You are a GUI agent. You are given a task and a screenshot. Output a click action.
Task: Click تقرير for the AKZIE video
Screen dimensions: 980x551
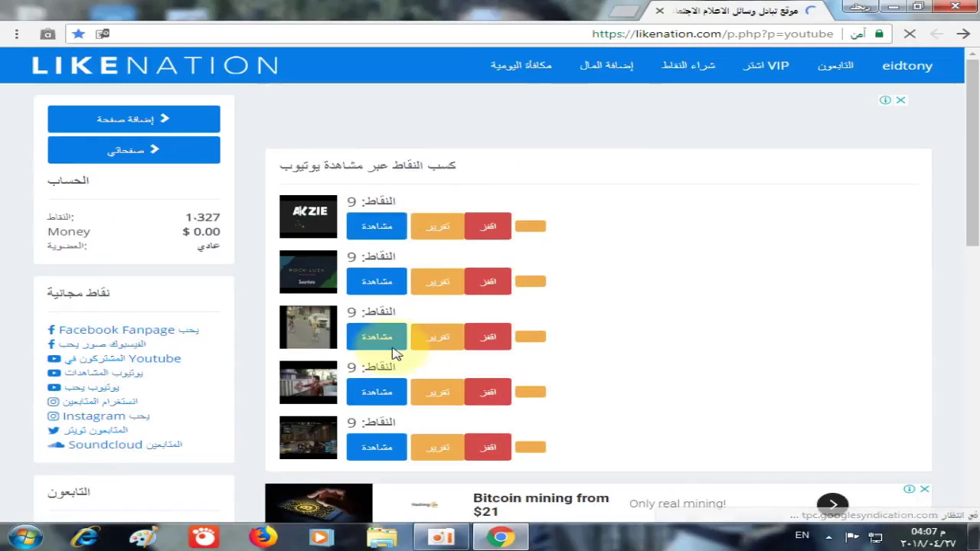(437, 227)
